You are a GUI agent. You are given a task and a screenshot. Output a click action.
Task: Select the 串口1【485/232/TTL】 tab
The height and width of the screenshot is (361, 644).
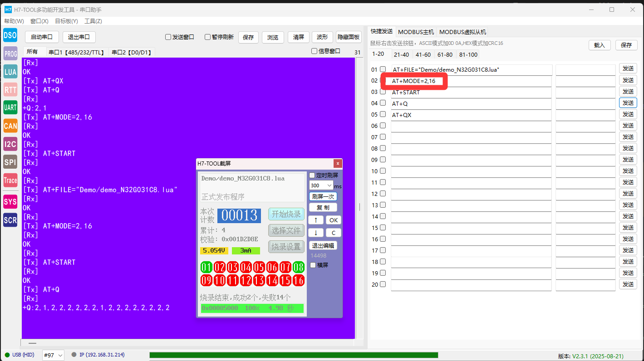[77, 52]
